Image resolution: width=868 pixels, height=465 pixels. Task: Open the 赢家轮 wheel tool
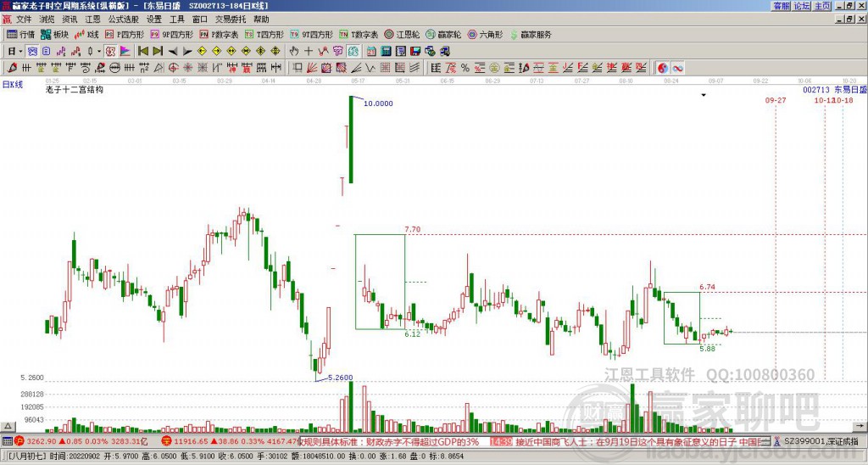[x=443, y=34]
